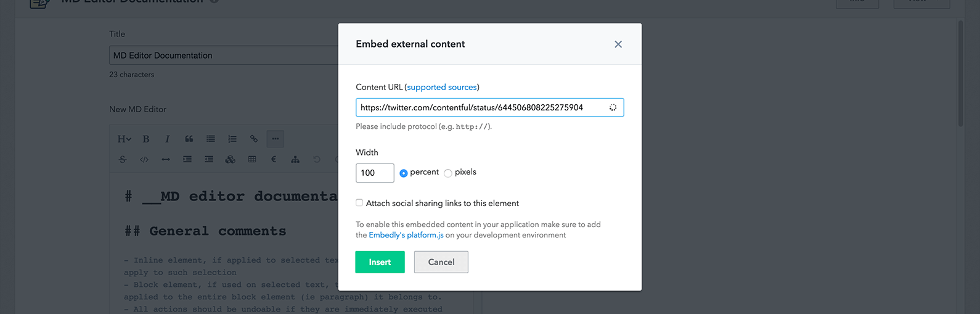The height and width of the screenshot is (314, 980).
Task: Open the supported sources link
Action: (x=442, y=87)
